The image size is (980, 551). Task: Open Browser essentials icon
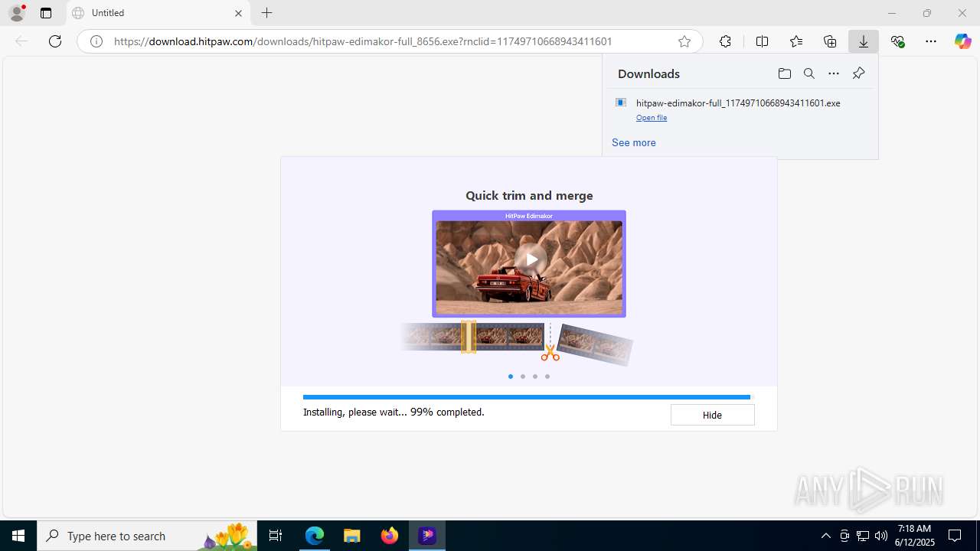[897, 41]
